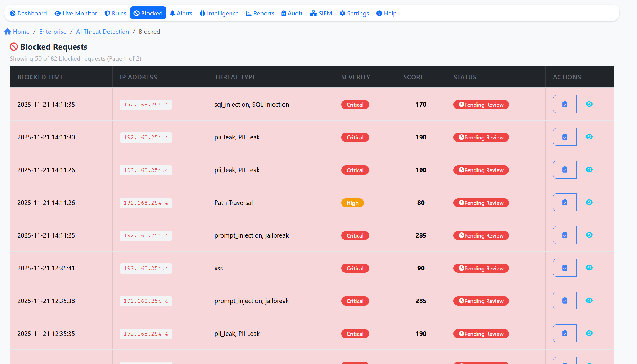The width and height of the screenshot is (637, 364).
Task: Open the SIEM network icon
Action: (313, 13)
